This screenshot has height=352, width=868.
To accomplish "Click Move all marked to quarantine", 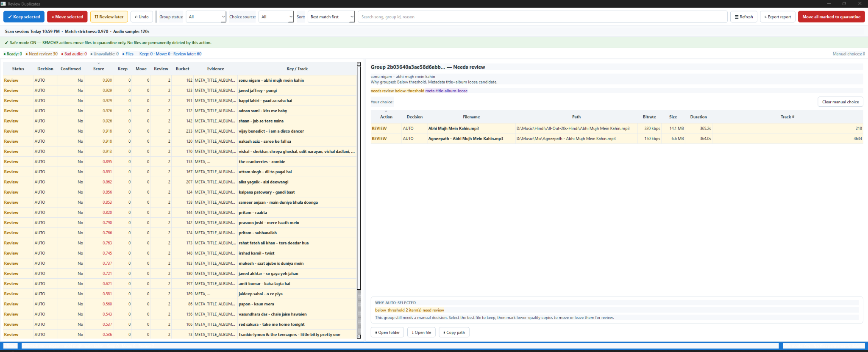I will pyautogui.click(x=831, y=17).
